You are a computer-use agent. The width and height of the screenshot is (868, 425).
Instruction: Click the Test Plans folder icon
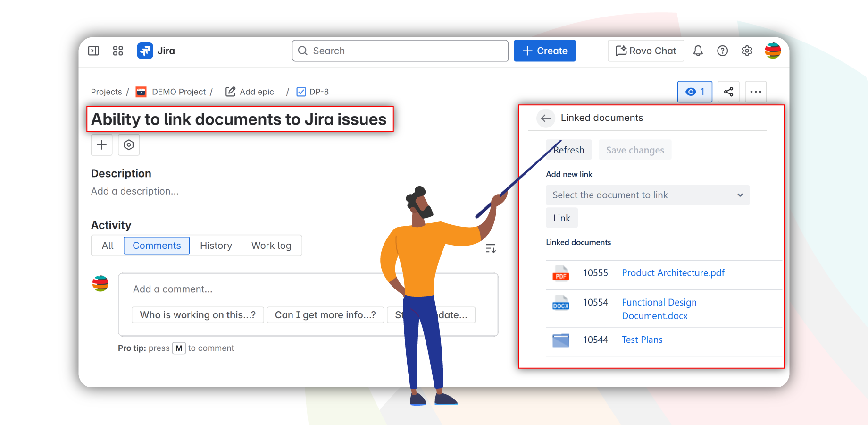561,340
